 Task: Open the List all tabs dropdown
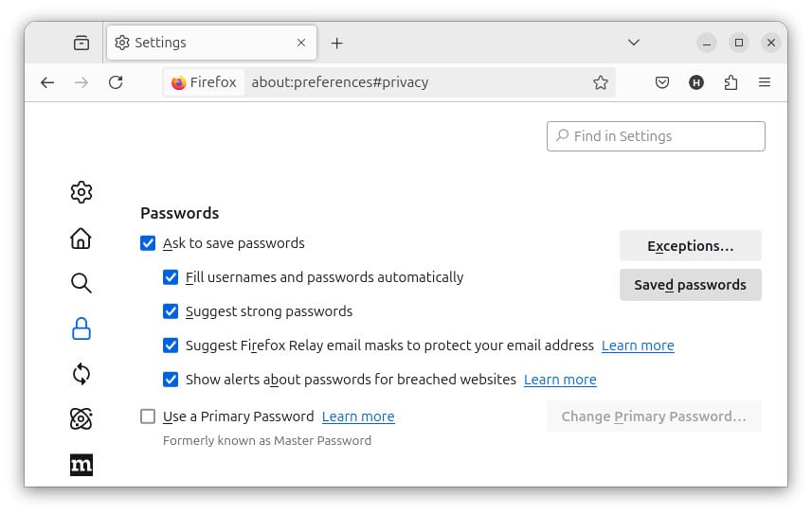[635, 43]
